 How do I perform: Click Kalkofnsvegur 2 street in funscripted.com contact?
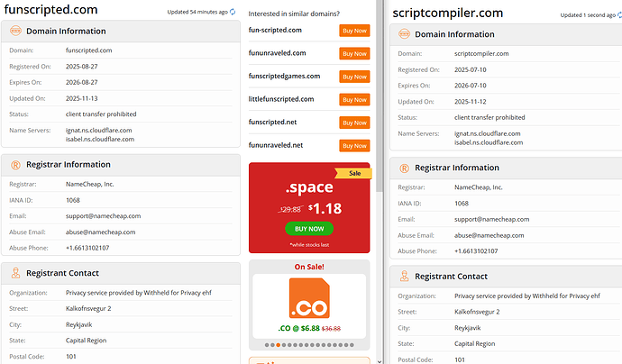(x=88, y=308)
